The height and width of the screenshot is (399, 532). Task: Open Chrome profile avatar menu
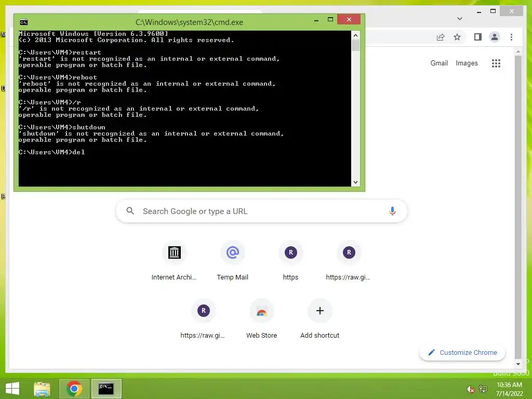coord(495,37)
